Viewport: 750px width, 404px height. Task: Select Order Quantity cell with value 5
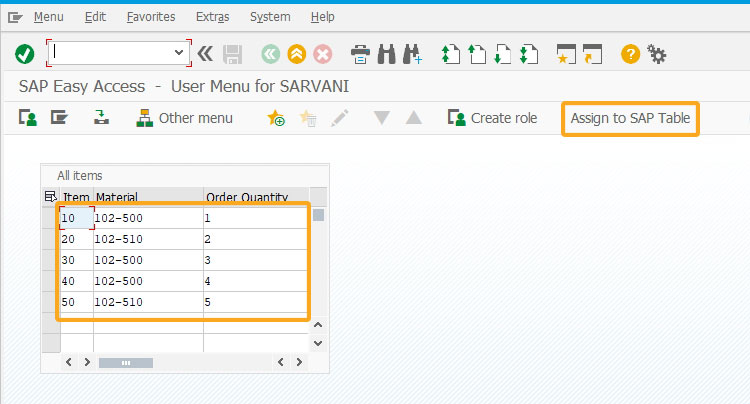tap(255, 302)
